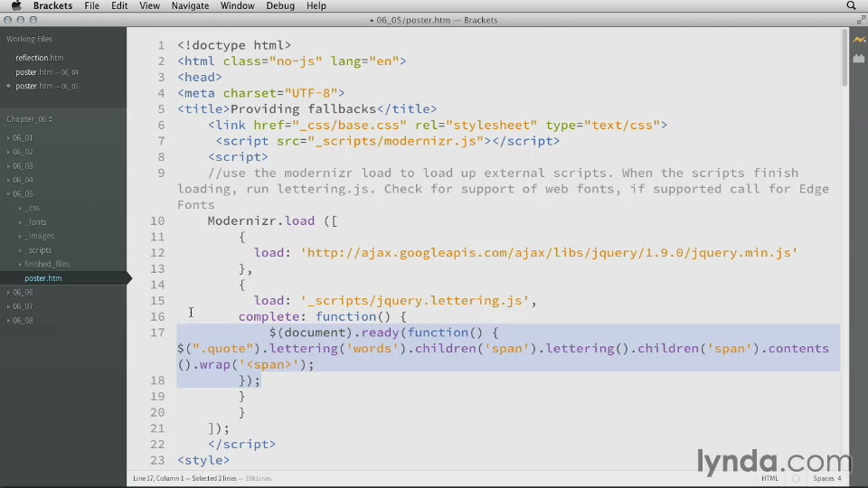The height and width of the screenshot is (488, 868).
Task: Click 'Line 17, Column 1' status text
Action: click(x=157, y=479)
